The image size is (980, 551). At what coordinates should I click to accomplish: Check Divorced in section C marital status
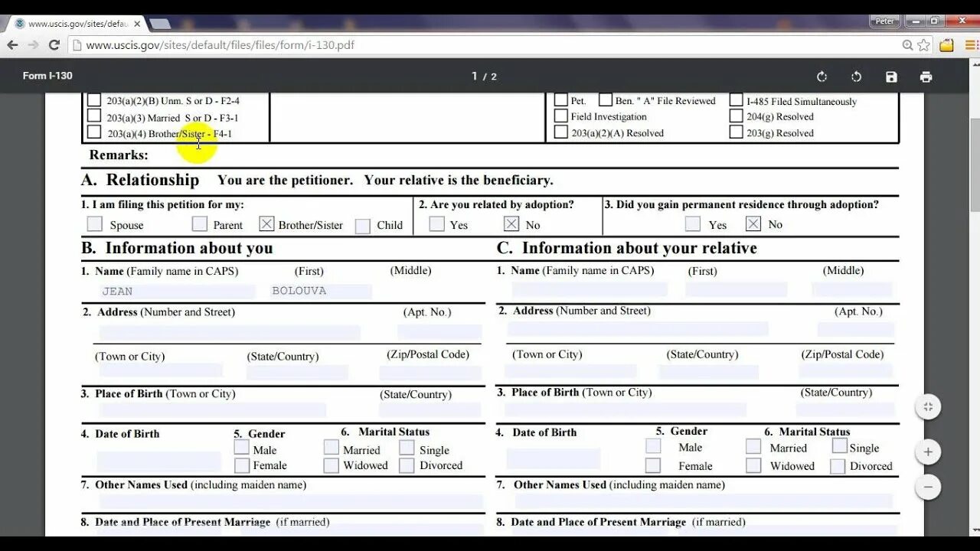click(838, 466)
